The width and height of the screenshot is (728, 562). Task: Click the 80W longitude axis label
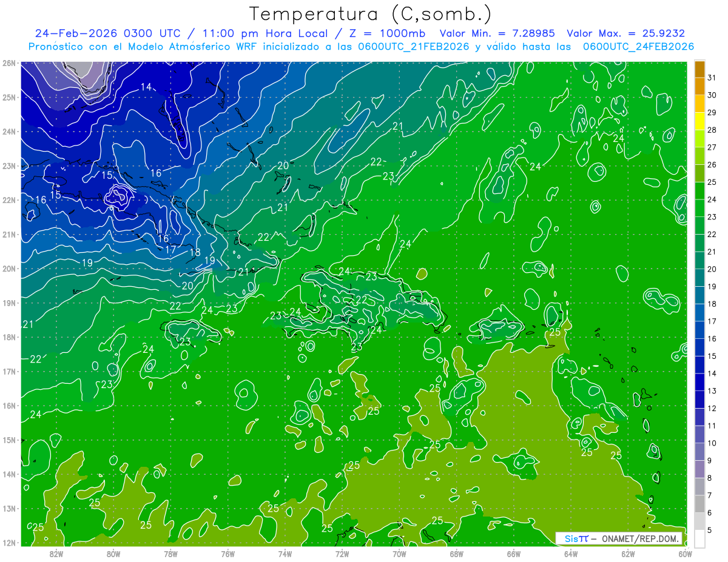click(x=113, y=554)
